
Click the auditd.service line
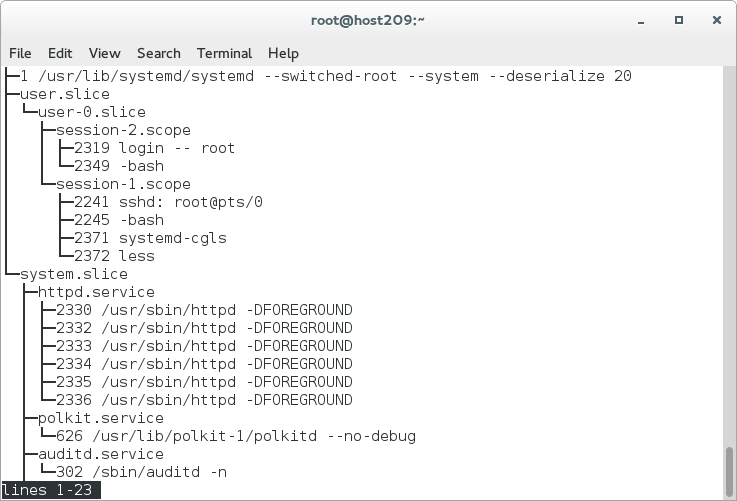(x=100, y=454)
